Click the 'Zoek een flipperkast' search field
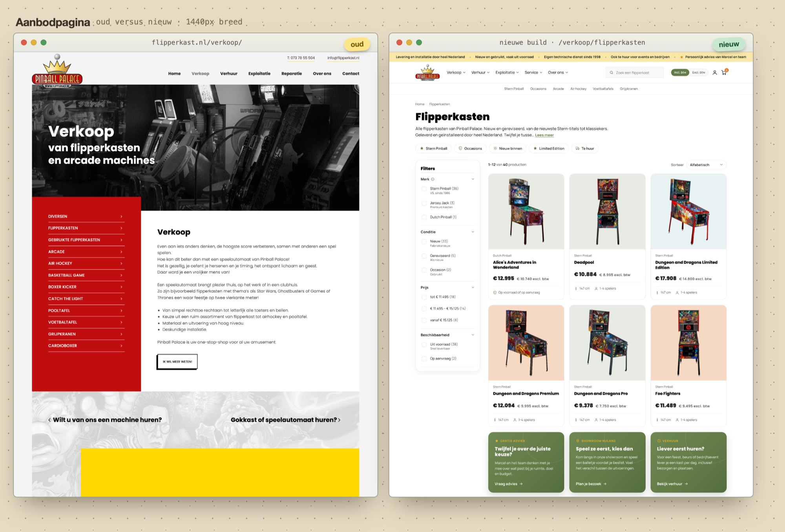The image size is (785, 532). click(x=635, y=73)
